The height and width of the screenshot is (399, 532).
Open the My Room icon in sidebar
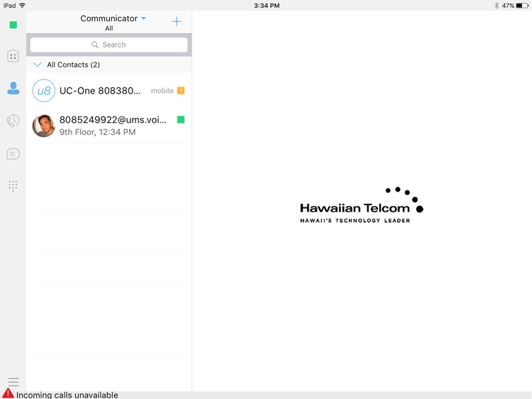click(x=13, y=56)
